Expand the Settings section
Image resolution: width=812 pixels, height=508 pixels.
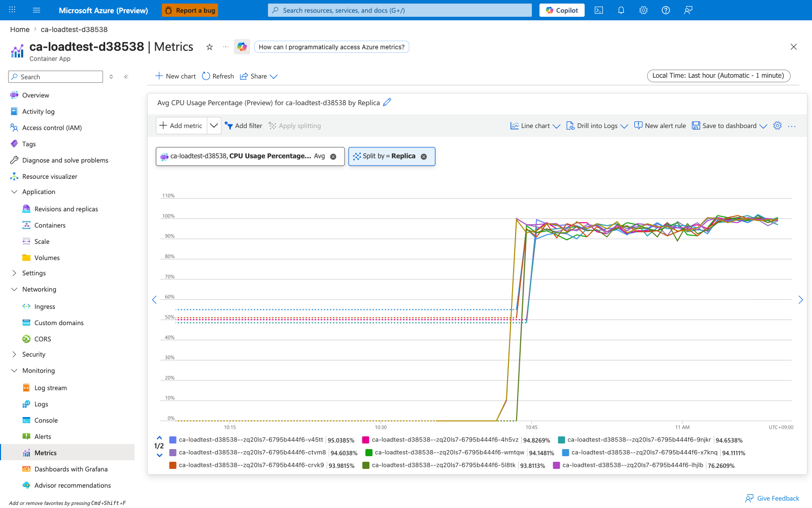[14, 273]
